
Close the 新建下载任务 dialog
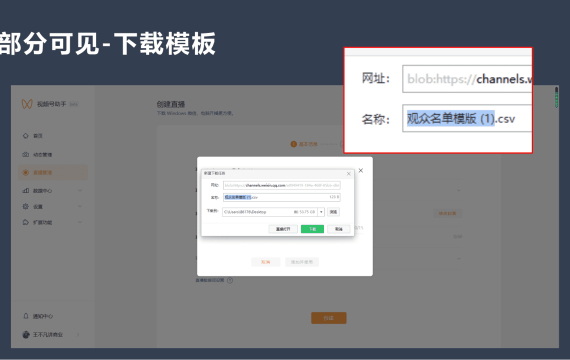tap(349, 174)
